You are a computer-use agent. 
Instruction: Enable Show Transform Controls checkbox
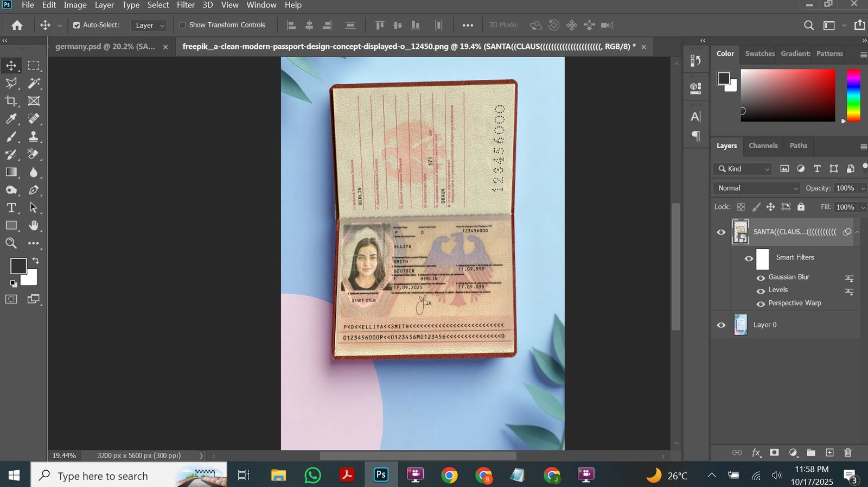(183, 25)
